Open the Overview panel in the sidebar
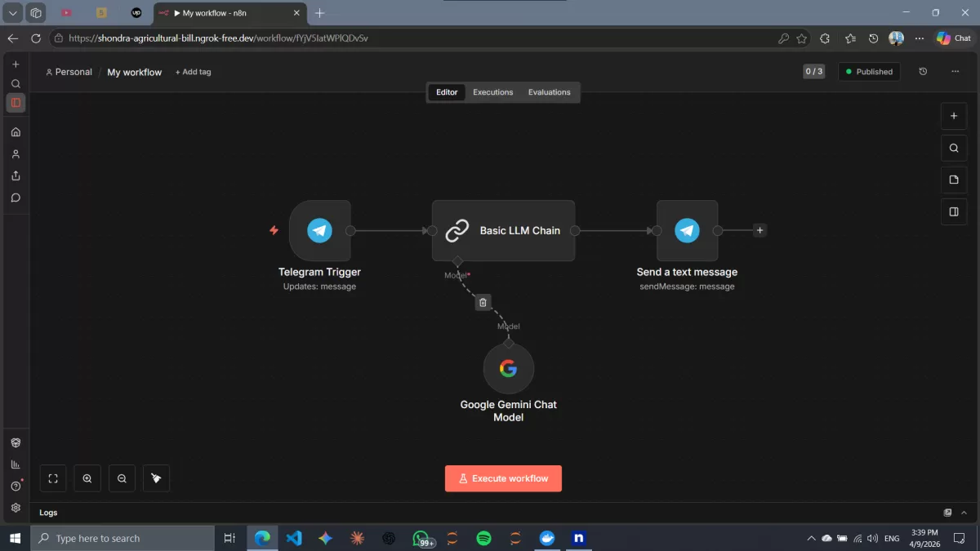The image size is (980, 551). 15,102
